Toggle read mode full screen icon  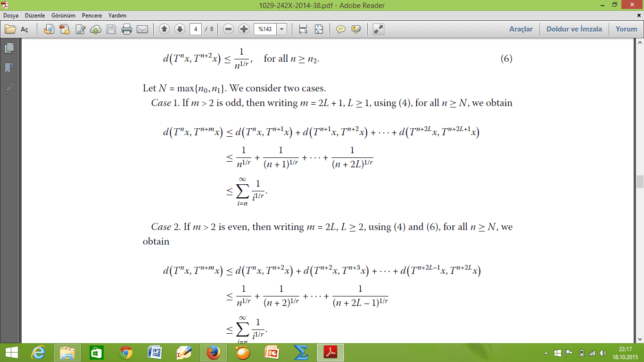pos(378,29)
